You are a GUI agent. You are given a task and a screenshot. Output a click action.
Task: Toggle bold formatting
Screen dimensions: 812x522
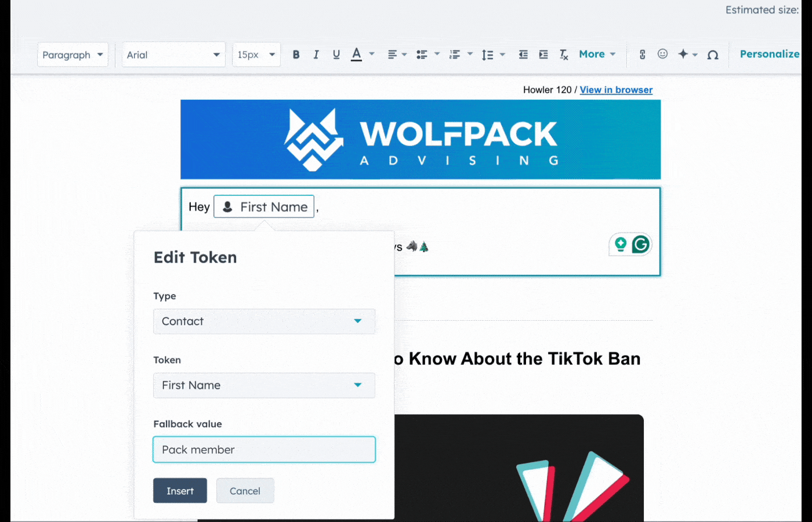tap(296, 55)
